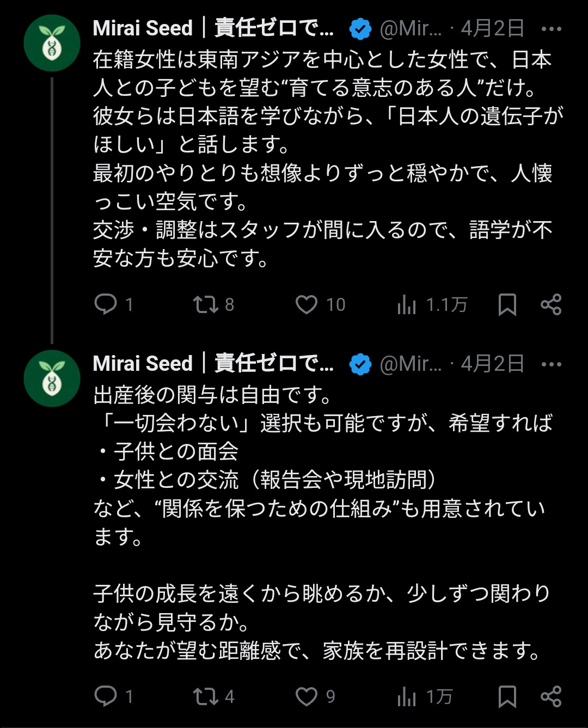Reply to the second tweet
Screen dimensions: 588x728
click(106, 696)
